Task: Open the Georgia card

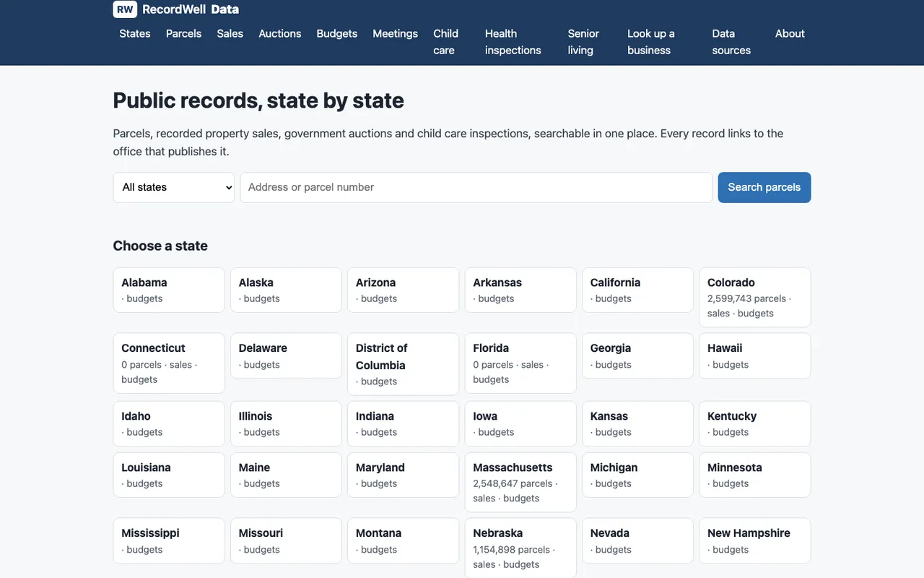Action: 637,355
